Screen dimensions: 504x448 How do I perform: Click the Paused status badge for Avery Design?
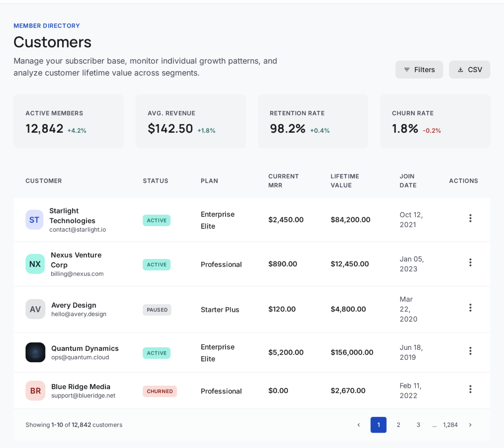tap(157, 310)
